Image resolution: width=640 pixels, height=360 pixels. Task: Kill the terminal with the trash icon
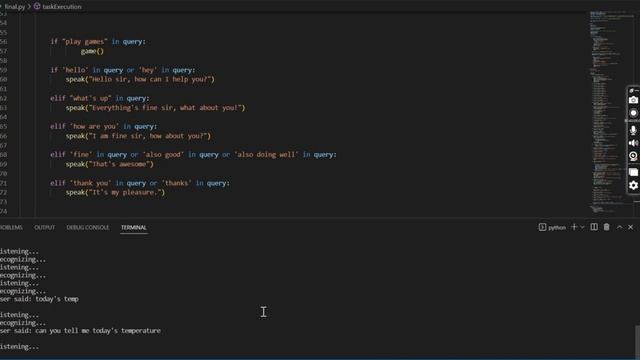point(607,227)
